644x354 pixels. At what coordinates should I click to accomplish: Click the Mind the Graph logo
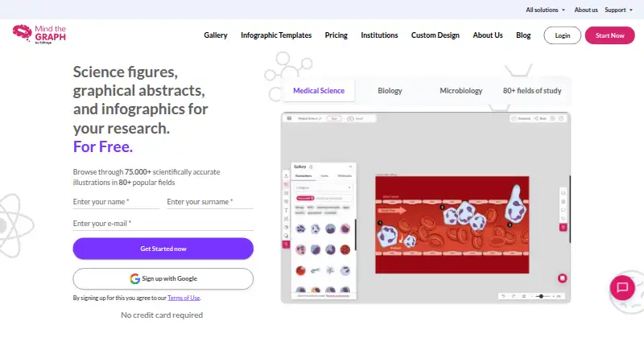pyautogui.click(x=39, y=34)
